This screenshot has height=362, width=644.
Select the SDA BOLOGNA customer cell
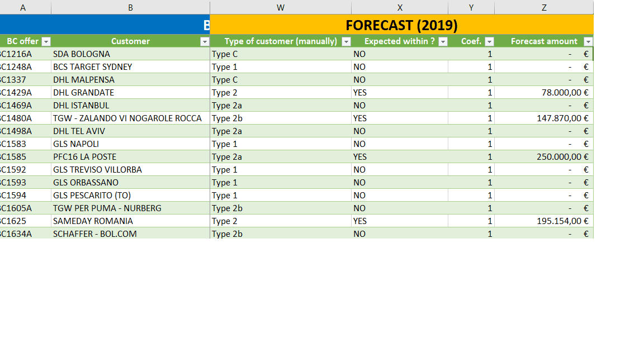click(x=130, y=54)
